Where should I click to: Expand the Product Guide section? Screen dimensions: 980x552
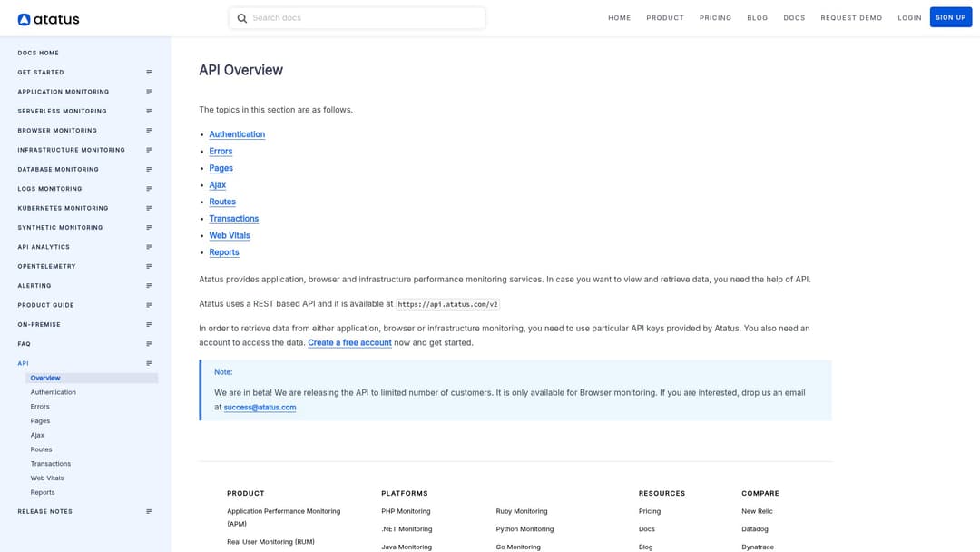[149, 305]
